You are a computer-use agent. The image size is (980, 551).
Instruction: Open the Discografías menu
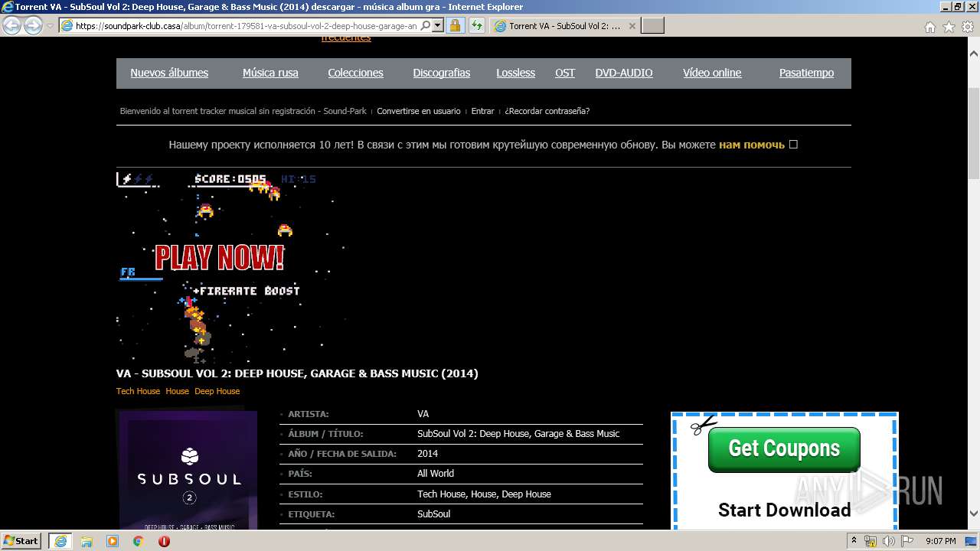point(442,73)
